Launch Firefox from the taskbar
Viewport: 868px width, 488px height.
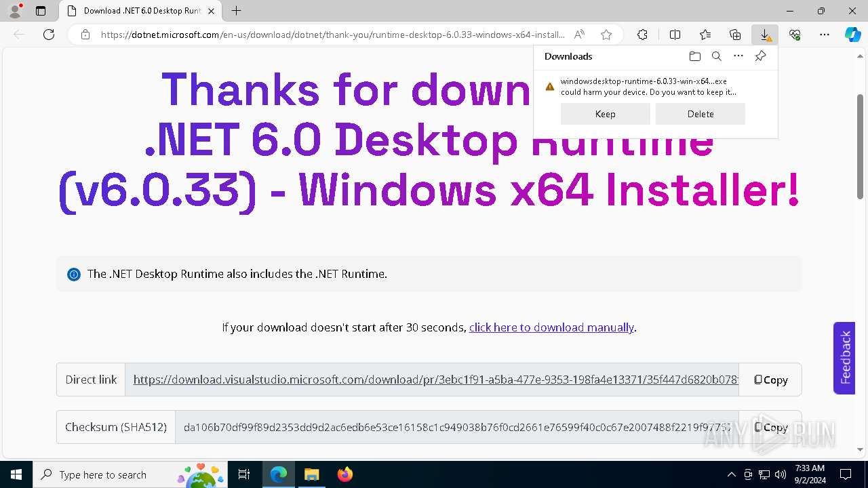(344, 474)
